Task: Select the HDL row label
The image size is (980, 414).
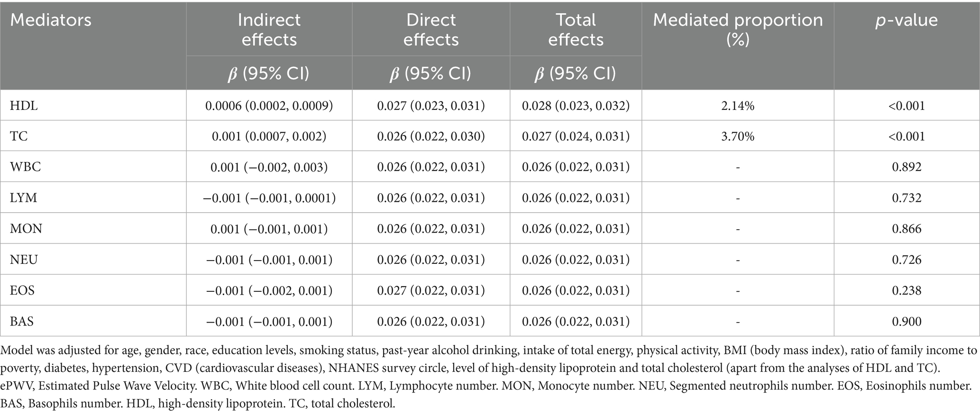Action: point(24,106)
